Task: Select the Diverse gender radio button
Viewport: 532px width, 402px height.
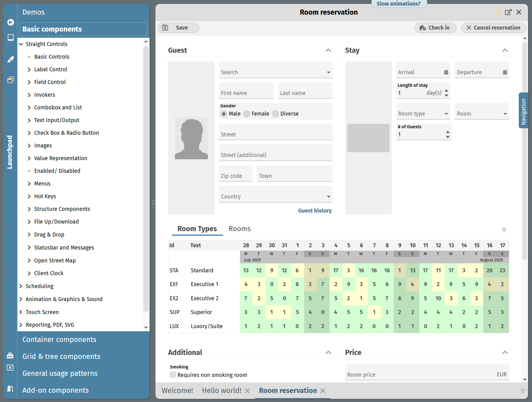Action: (275, 114)
